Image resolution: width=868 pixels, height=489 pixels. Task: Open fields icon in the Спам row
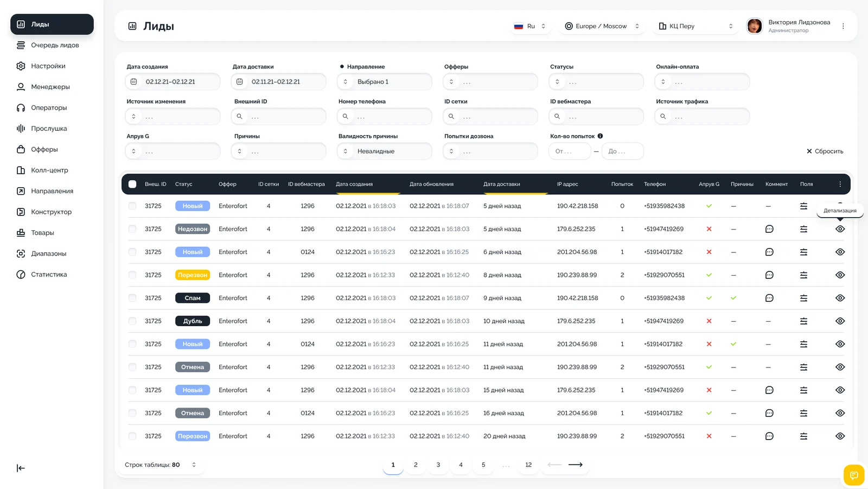[x=803, y=298]
